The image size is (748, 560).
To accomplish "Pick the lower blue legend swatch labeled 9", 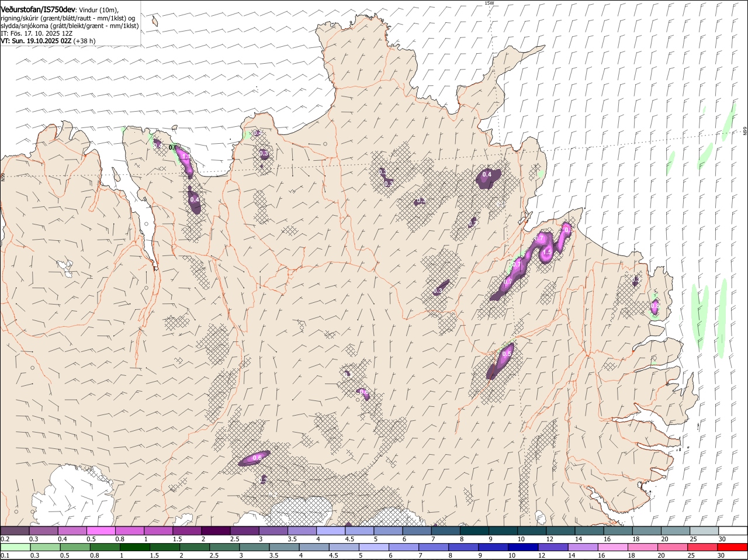I will 493,547.
